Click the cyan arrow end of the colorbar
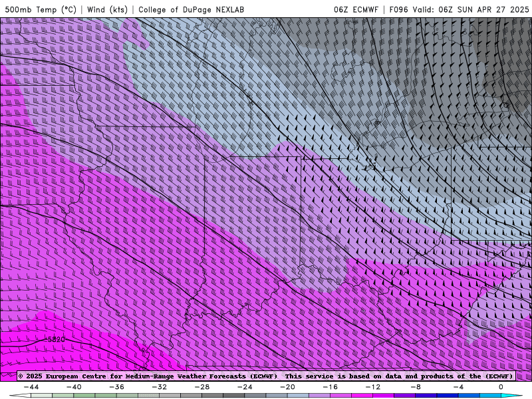532x399 pixels. click(511, 396)
